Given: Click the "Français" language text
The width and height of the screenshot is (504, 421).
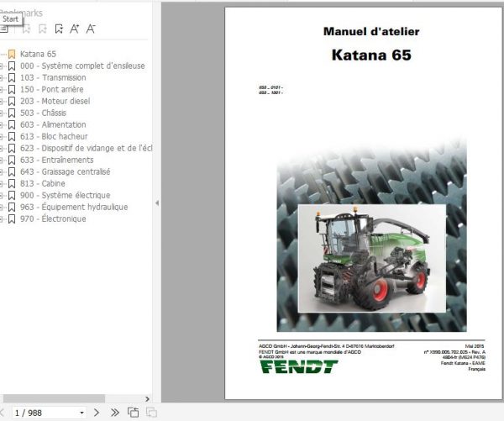Looking at the screenshot, I should coord(476,369).
